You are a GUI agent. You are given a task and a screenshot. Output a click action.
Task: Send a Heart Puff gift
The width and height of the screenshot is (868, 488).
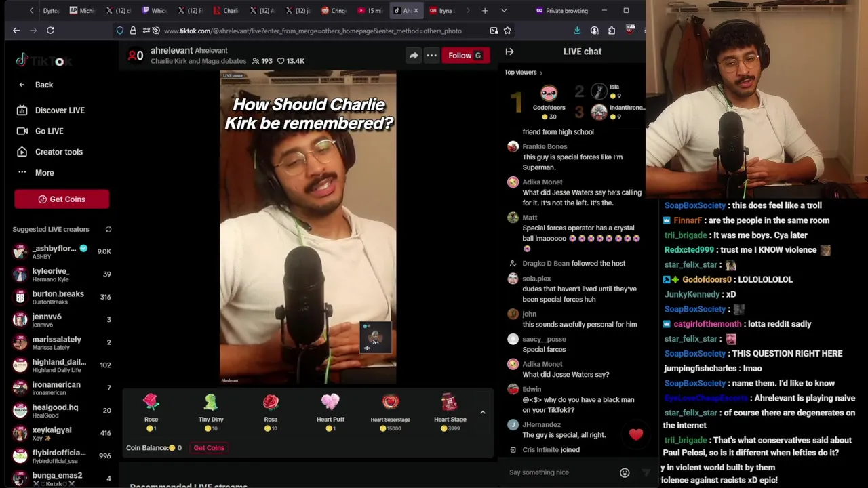tap(330, 413)
